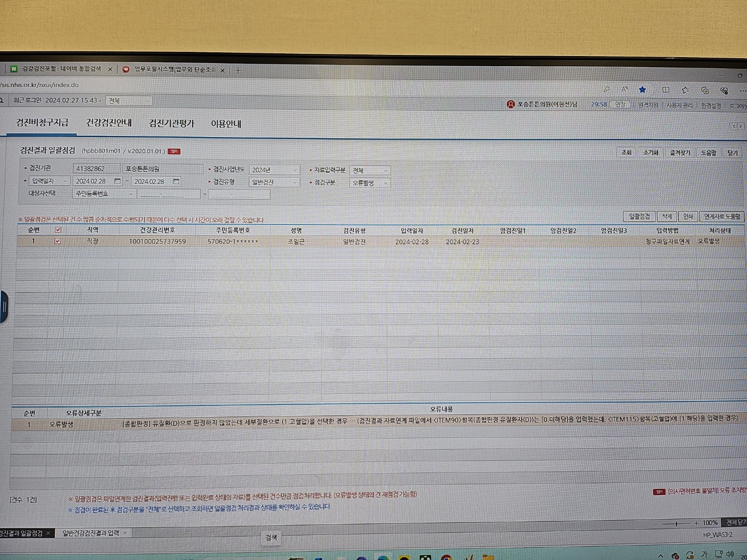Click the 검진기관 code input field
The height and width of the screenshot is (560, 747).
(x=96, y=169)
